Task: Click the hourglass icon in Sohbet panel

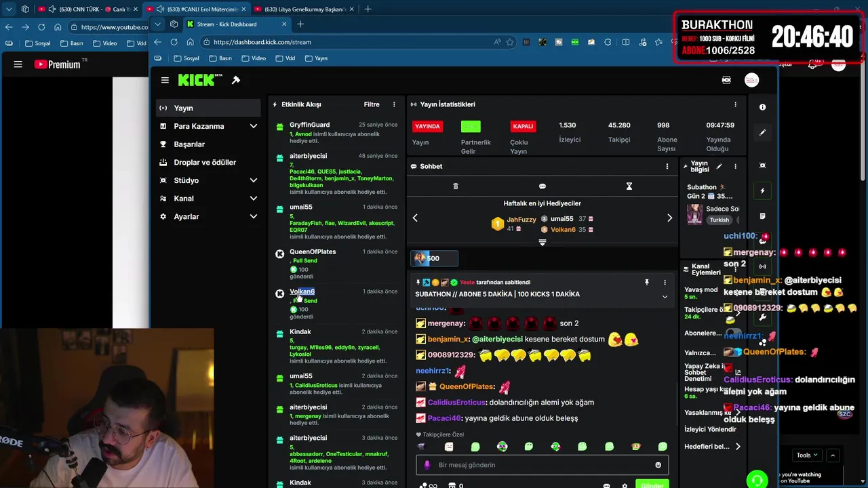Action: coord(629,186)
